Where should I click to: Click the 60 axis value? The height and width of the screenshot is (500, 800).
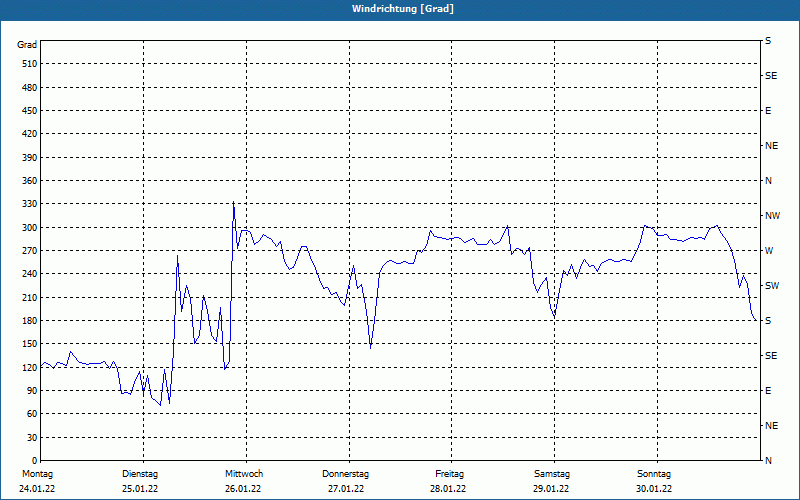coord(32,414)
